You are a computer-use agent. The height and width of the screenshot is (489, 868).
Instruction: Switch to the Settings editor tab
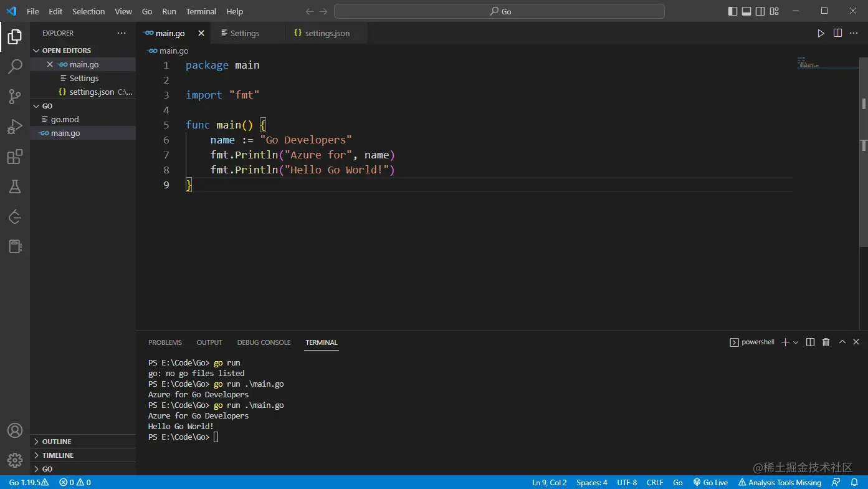click(247, 33)
